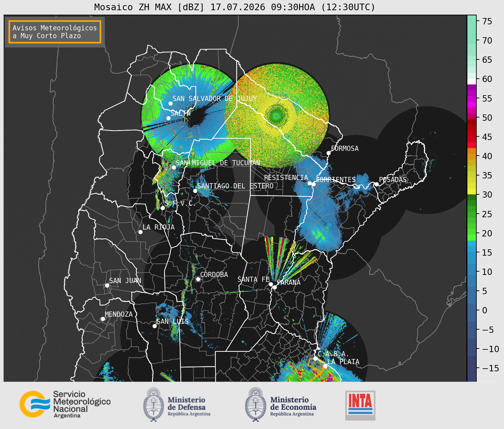Click the La Rioja city marker dot
This screenshot has width=504, height=429.
pos(140,232)
